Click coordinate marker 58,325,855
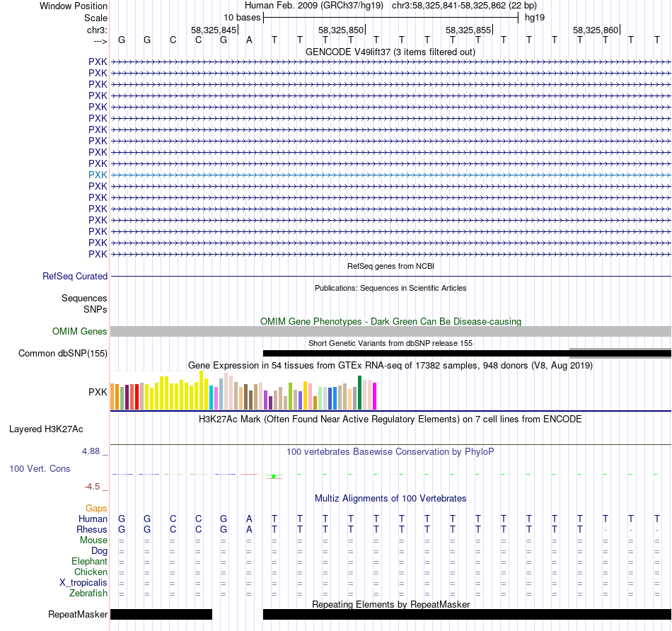Screen dimensions: 672x631 click(468, 30)
